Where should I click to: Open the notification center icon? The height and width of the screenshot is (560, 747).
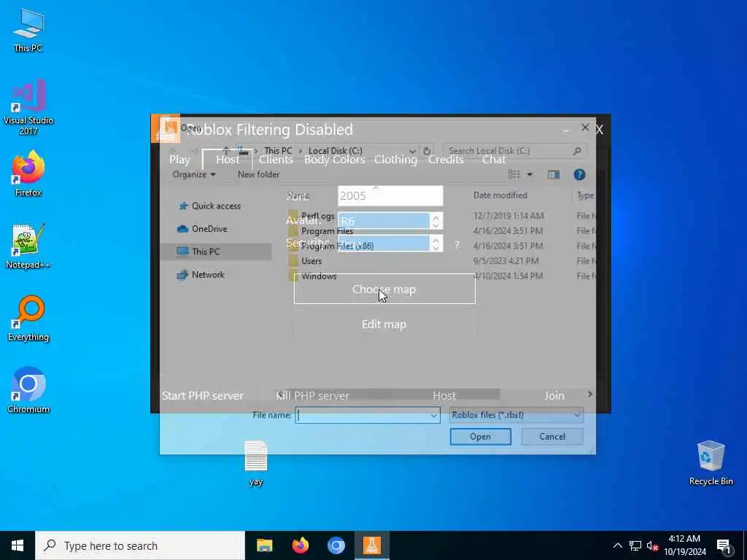(x=724, y=545)
